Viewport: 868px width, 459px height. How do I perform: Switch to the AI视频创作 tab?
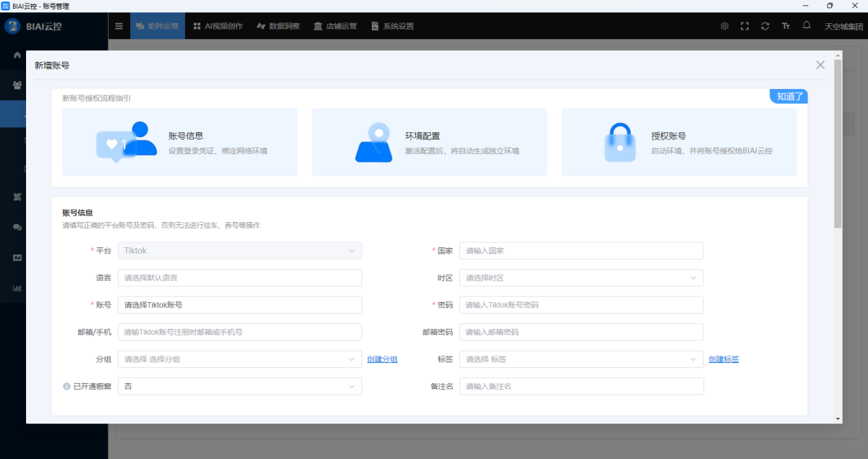pyautogui.click(x=218, y=26)
